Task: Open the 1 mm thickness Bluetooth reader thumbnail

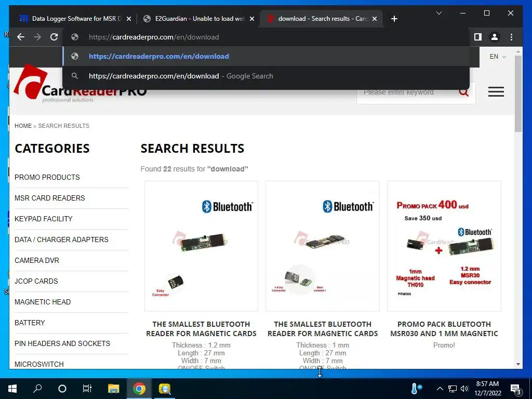Action: pos(323,246)
